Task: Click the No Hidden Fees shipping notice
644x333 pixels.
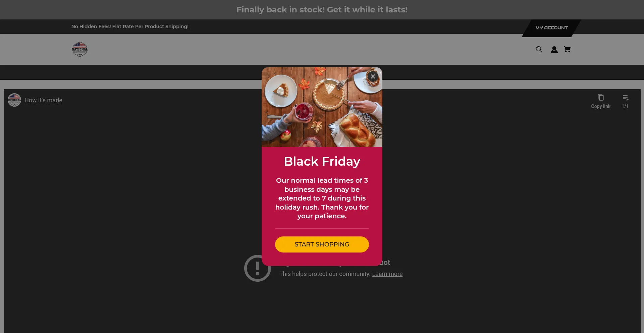Action: 130,26
